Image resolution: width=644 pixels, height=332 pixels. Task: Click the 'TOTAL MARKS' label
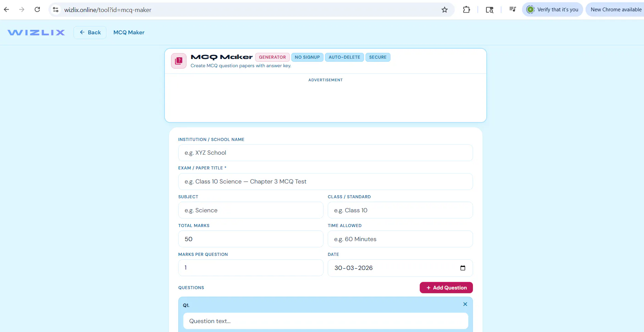[194, 226]
